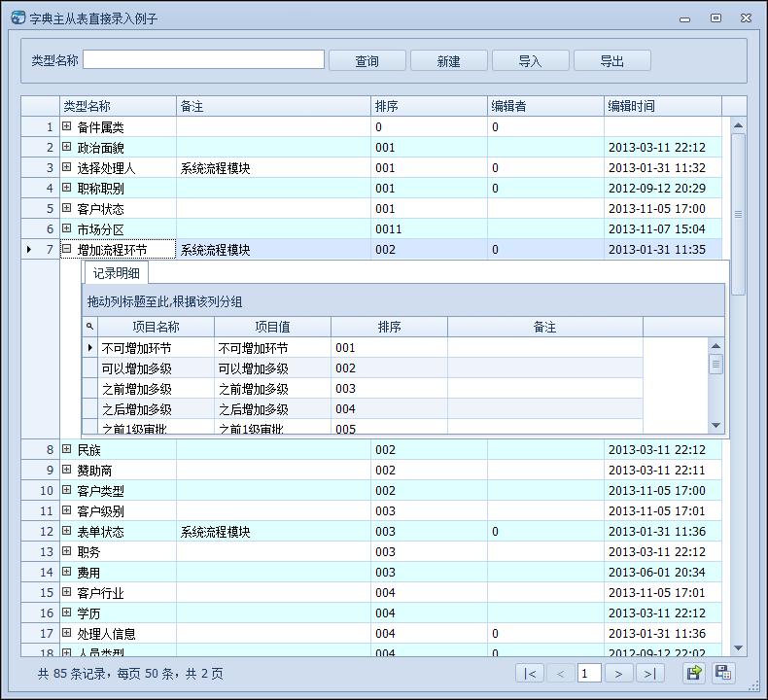Expand the 学历 row

pos(67,612)
